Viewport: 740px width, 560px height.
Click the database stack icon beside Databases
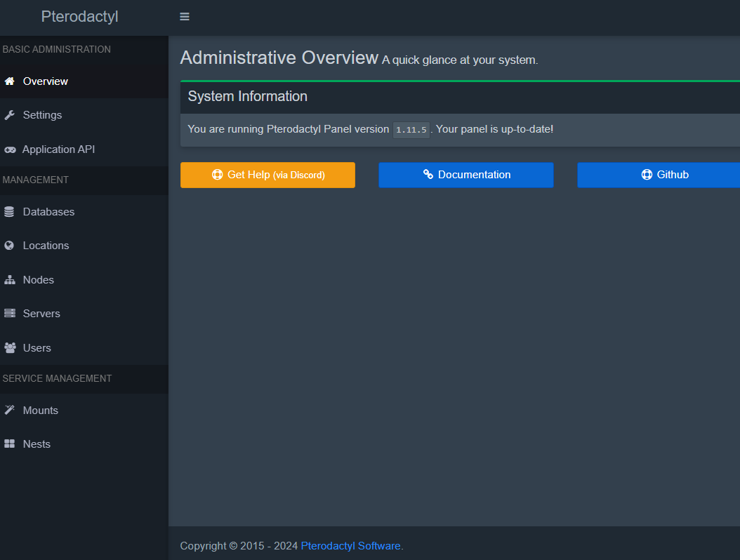tap(9, 212)
